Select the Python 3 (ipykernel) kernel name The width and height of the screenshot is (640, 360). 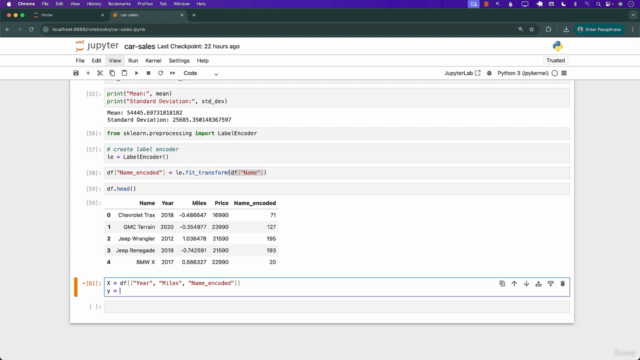[x=523, y=73]
